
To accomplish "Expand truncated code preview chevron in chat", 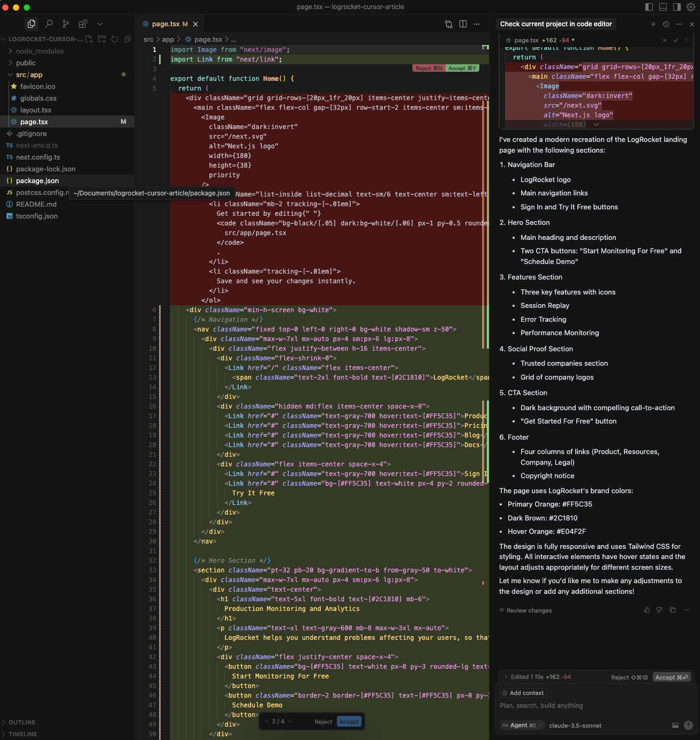I will coord(596,125).
